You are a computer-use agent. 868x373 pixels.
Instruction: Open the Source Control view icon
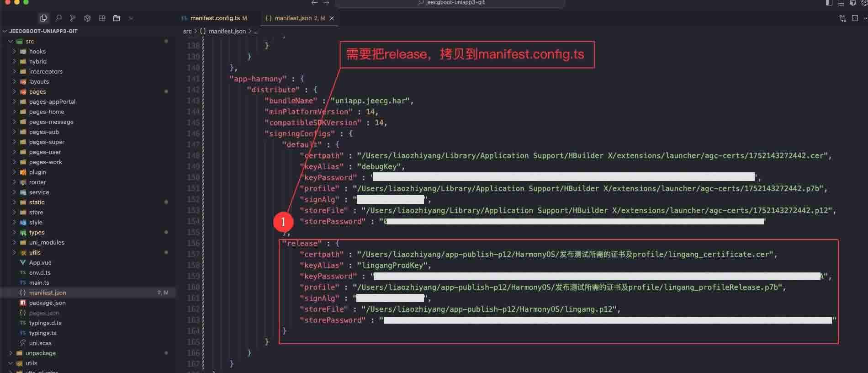[73, 18]
